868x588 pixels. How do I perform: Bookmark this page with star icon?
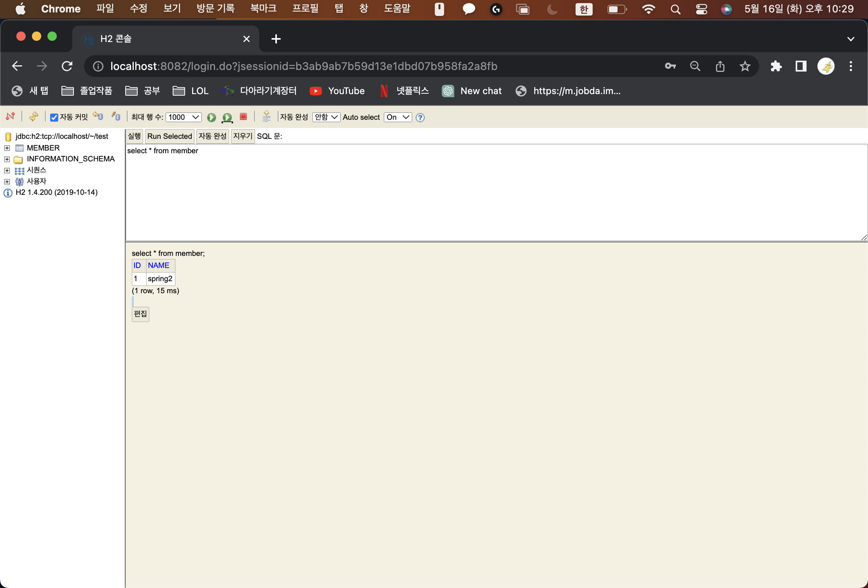(x=745, y=66)
